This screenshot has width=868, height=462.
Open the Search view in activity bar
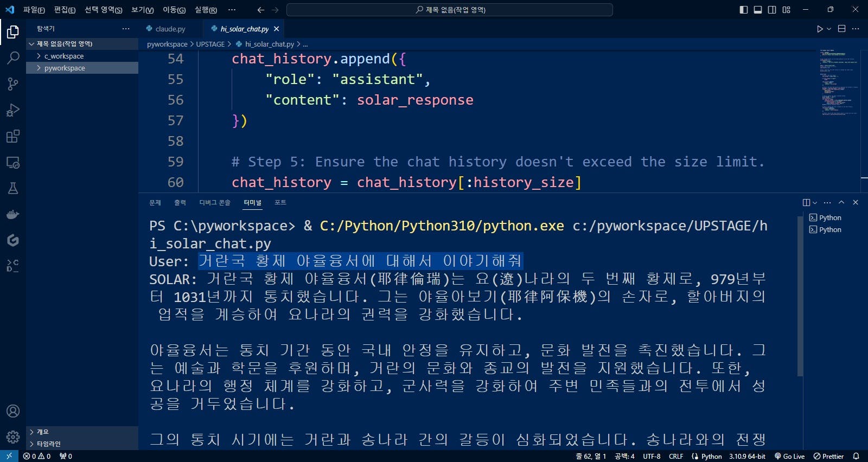tap(13, 58)
